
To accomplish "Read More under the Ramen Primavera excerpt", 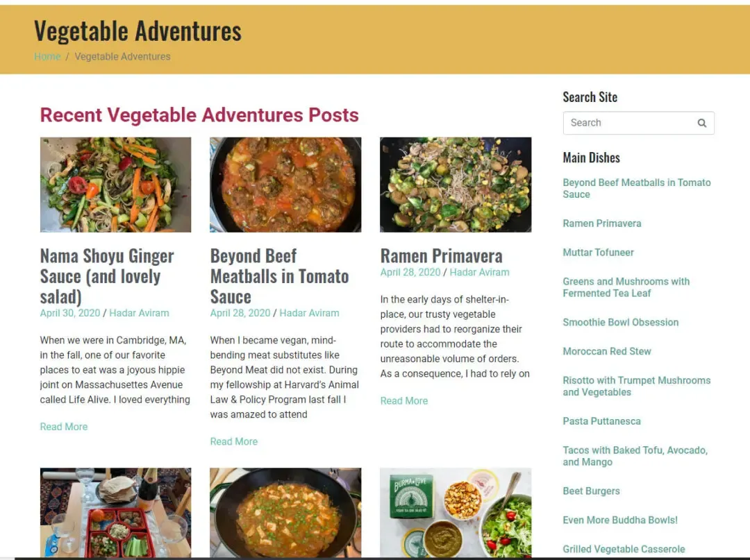I will (x=404, y=401).
